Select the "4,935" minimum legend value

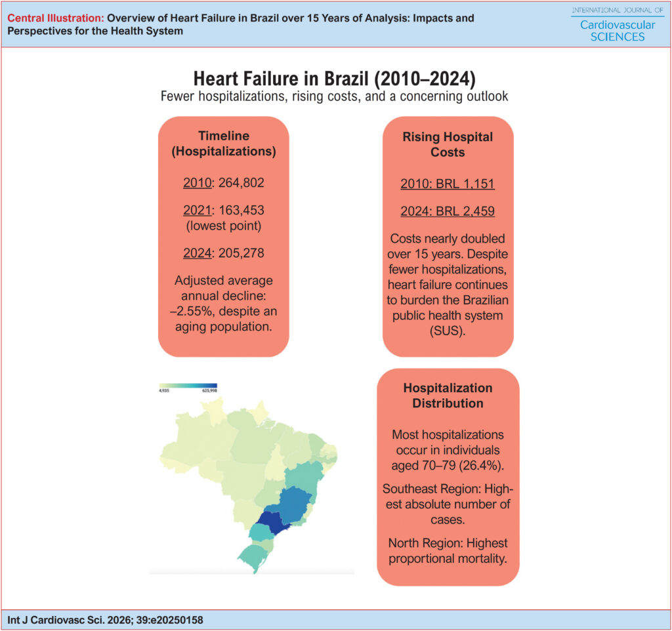[x=163, y=391]
